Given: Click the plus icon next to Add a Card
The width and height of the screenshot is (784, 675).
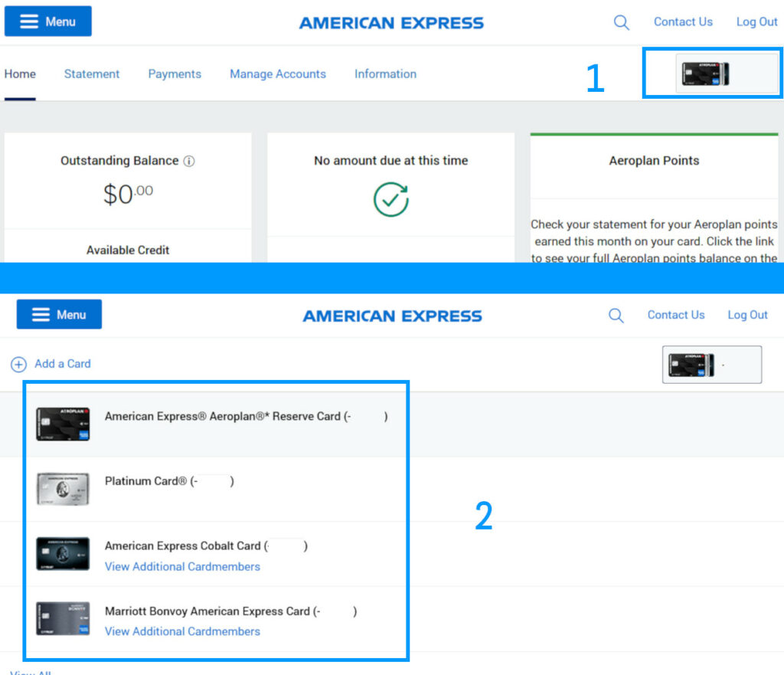Looking at the screenshot, I should point(18,364).
